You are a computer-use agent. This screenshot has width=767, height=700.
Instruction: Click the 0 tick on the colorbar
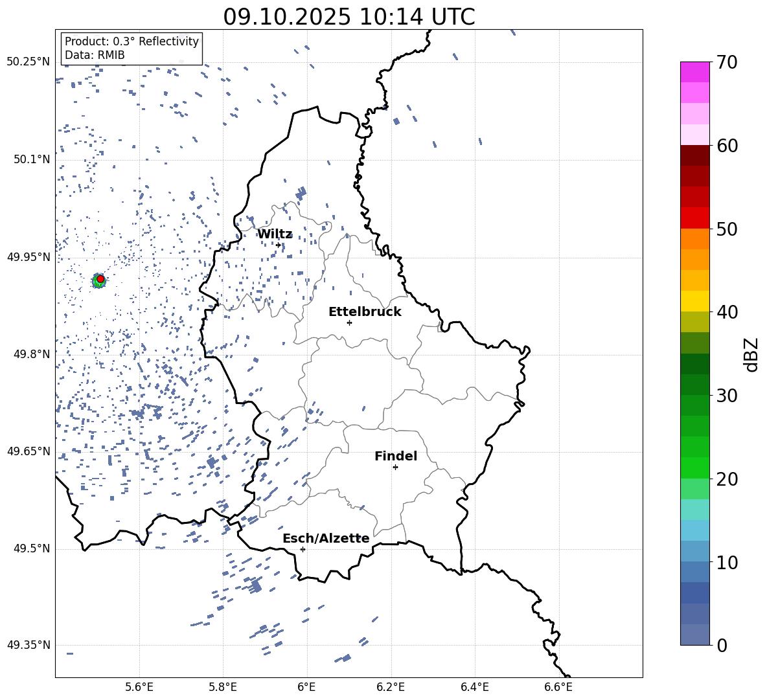(722, 646)
